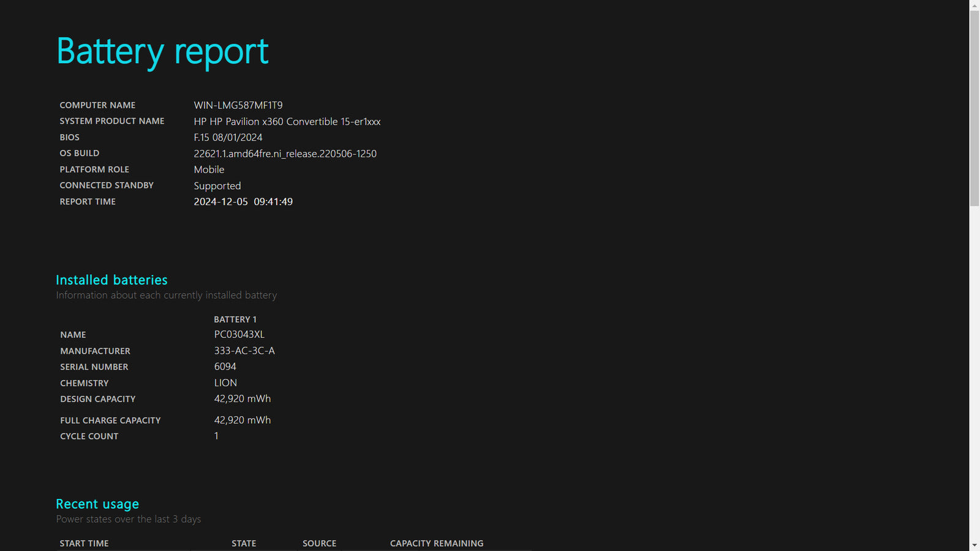Click the 'Information about each currently installed battery' subtitle
The width and height of the screenshot is (980, 551).
coord(167,295)
